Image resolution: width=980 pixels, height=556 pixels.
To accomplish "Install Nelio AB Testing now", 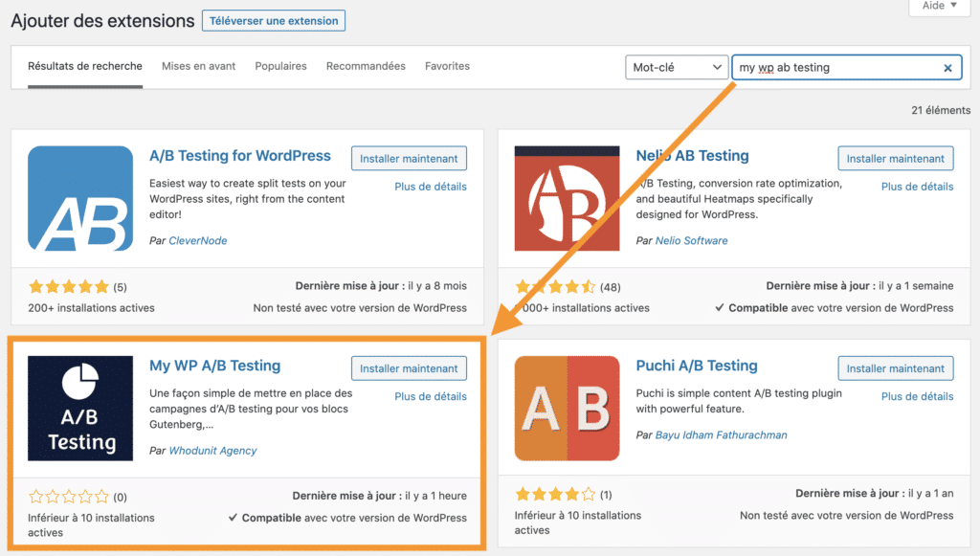I will 896,159.
